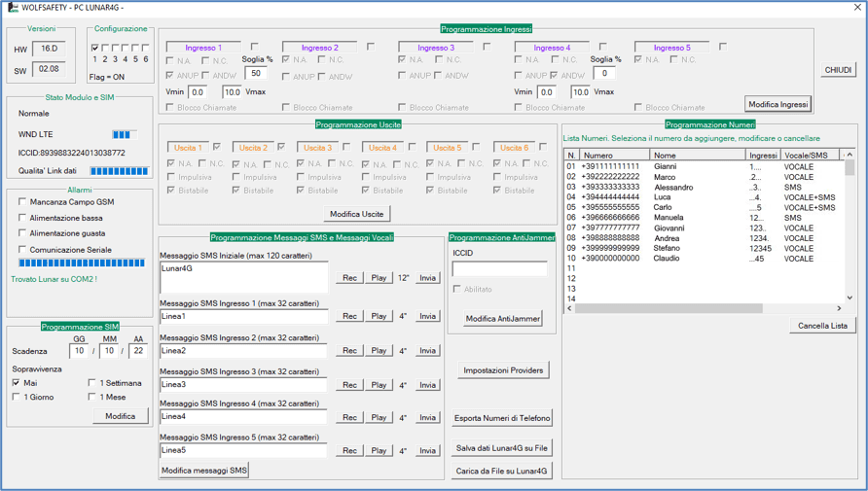868x491 pixels.
Task: Click the WOLFSAFETY app icon in title bar
Action: click(13, 8)
